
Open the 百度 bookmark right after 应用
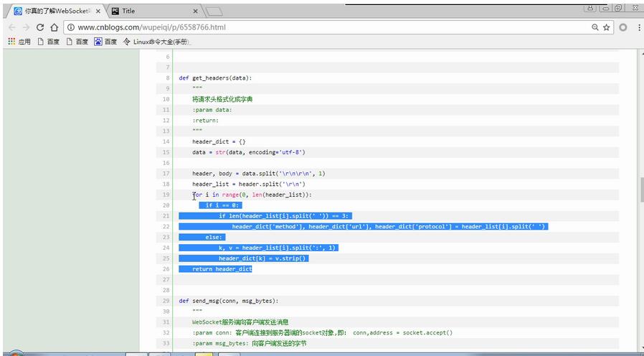[x=49, y=42]
